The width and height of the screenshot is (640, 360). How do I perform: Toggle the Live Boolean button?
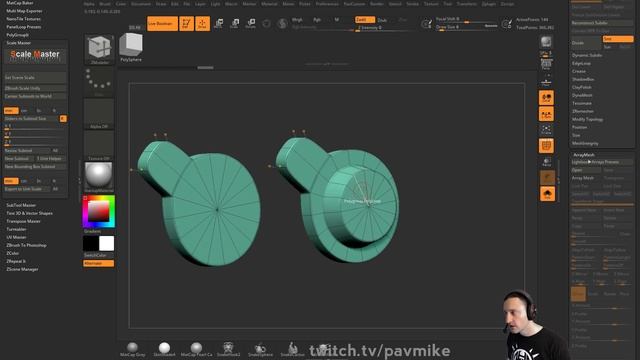point(162,24)
